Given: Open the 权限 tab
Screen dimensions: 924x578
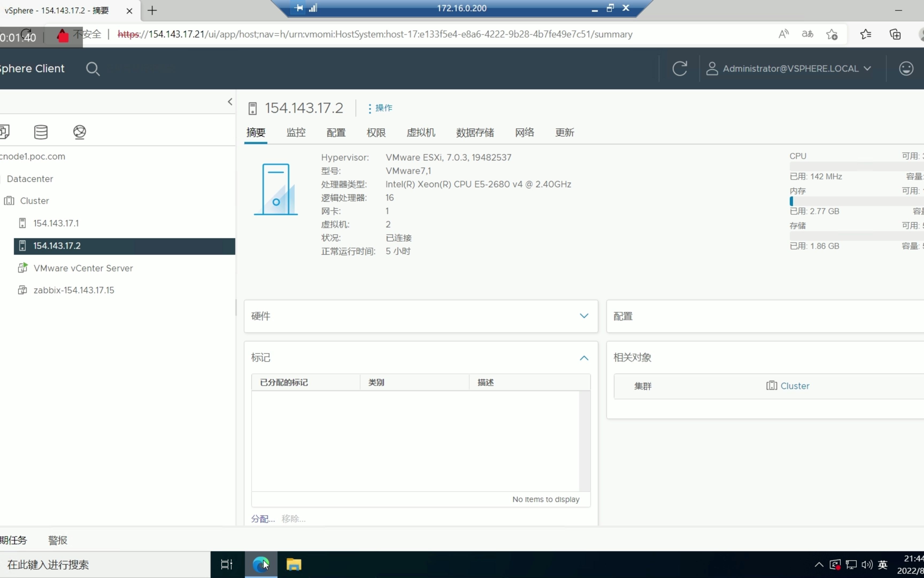Looking at the screenshot, I should coord(376,133).
